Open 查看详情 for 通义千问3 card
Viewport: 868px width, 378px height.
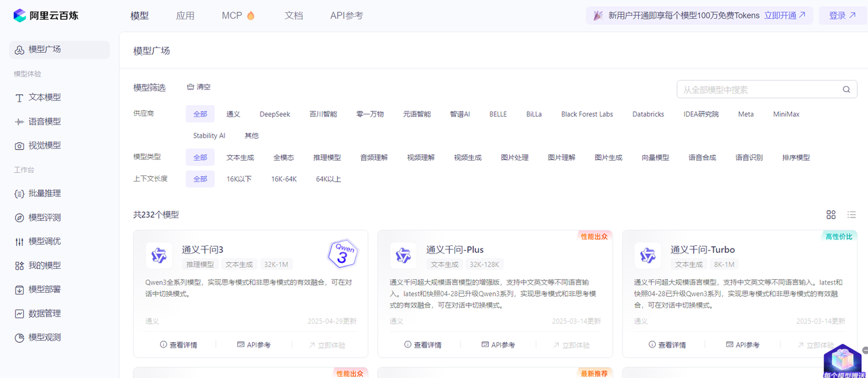coord(178,345)
